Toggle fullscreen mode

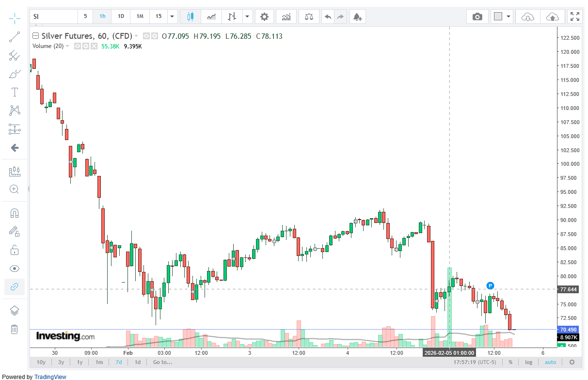click(575, 16)
